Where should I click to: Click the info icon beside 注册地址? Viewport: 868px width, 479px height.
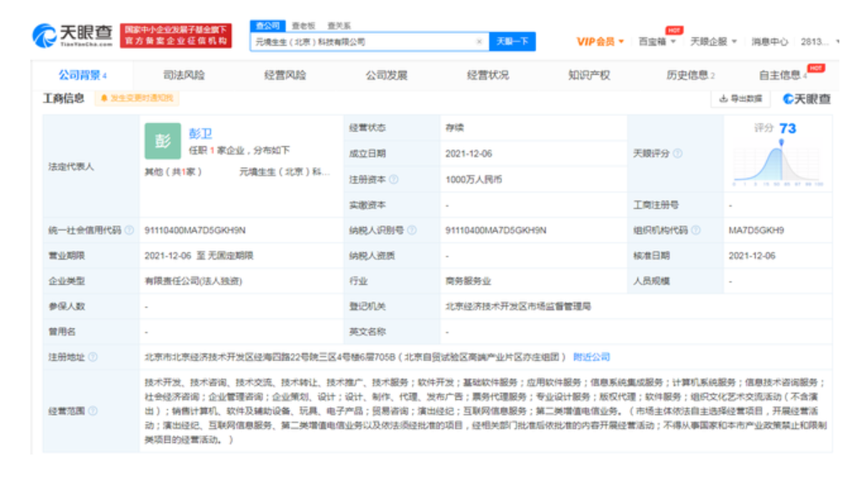point(93,357)
